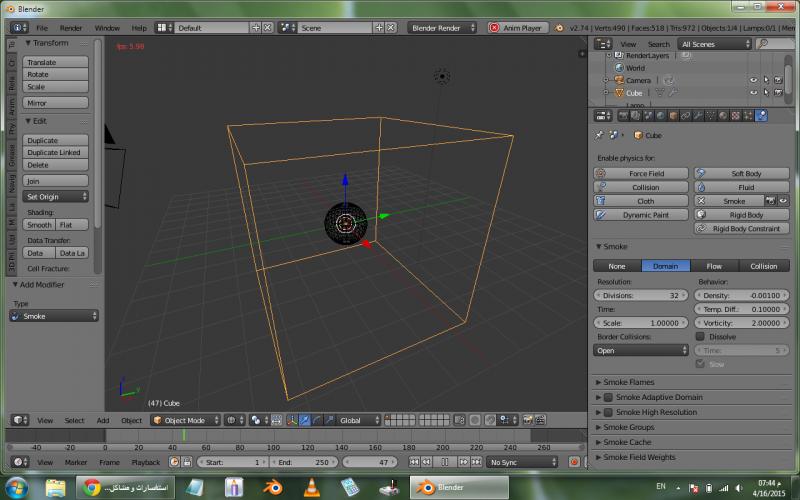The width and height of the screenshot is (800, 500).
Task: Open VLC from the Windows taskbar
Action: [x=311, y=487]
